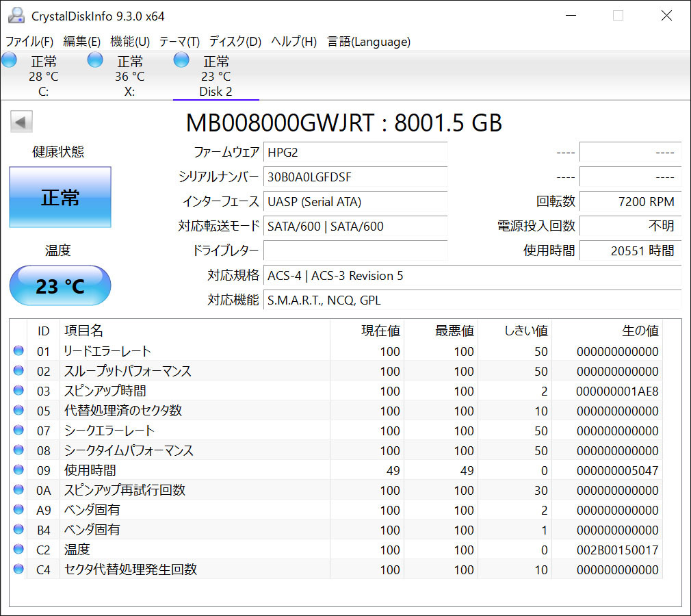Open the 言語(Language) menu
The width and height of the screenshot is (691, 616).
(369, 42)
